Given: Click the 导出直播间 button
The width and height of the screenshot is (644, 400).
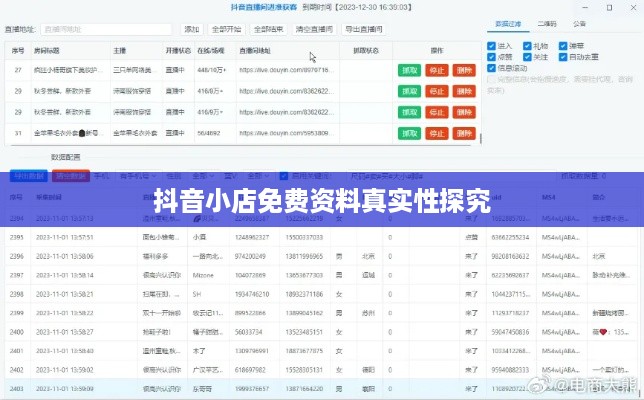Looking at the screenshot, I should click(x=363, y=29).
